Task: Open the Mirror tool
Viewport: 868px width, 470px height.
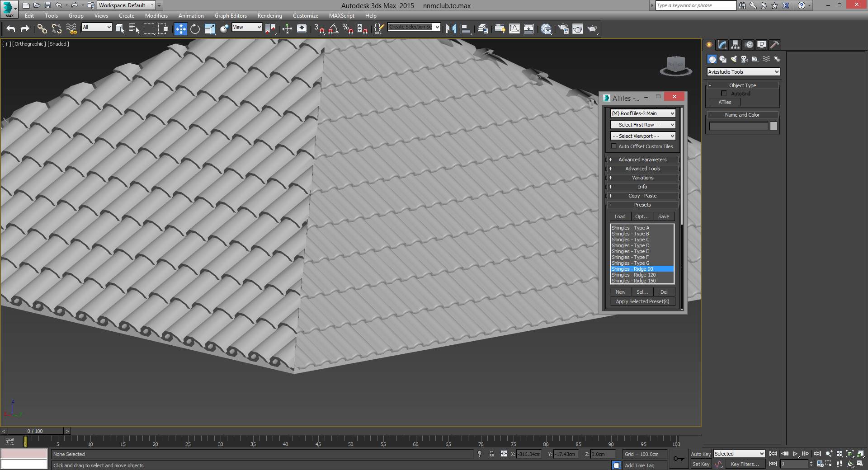Action: point(451,29)
